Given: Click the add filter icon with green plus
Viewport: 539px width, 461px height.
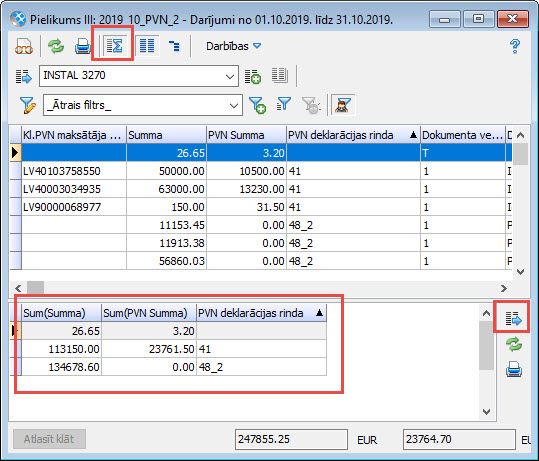Looking at the screenshot, I should 257,105.
